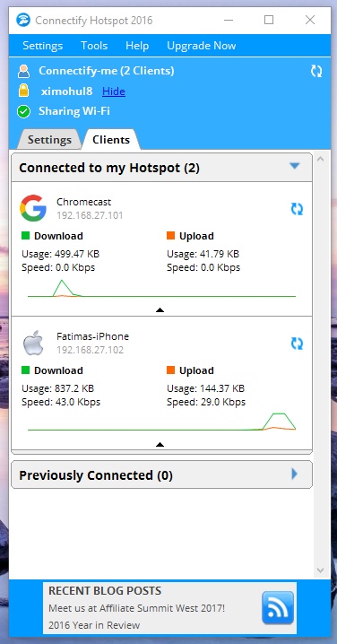Collapse the Connected to my Hotspot section
The width and height of the screenshot is (337, 644).
pyautogui.click(x=295, y=166)
